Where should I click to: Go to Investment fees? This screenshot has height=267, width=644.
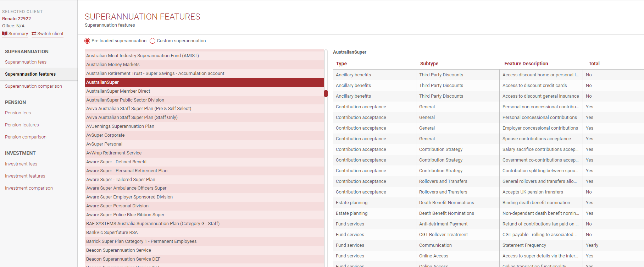click(21, 164)
